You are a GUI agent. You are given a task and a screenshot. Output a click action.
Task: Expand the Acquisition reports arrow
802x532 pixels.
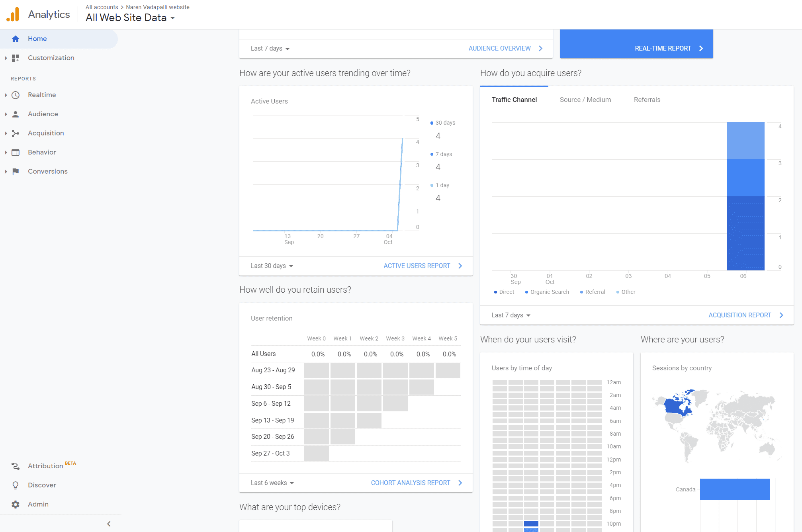point(6,133)
